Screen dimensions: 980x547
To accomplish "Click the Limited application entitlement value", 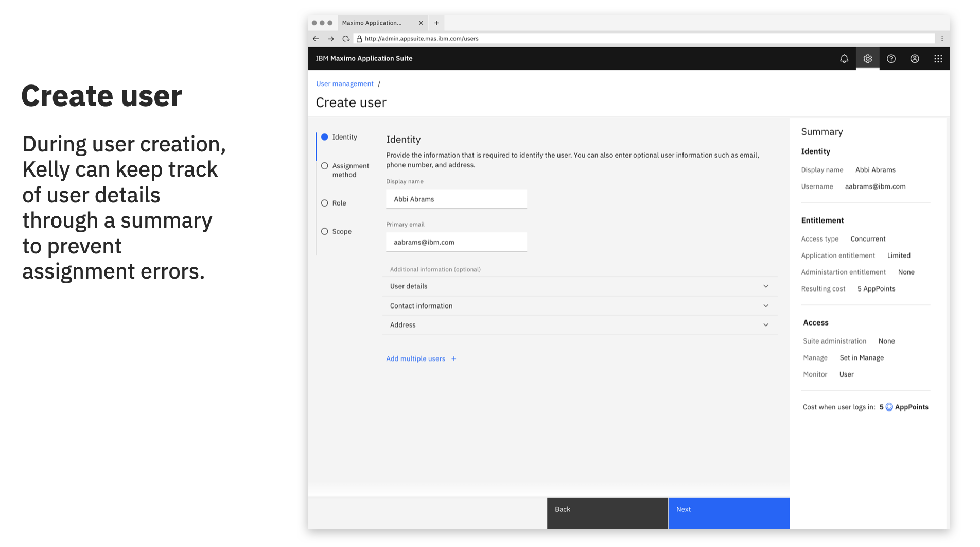I will point(899,255).
